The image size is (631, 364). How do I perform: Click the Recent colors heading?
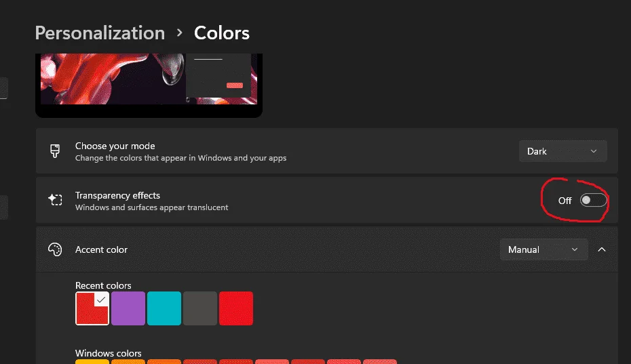pyautogui.click(x=103, y=285)
